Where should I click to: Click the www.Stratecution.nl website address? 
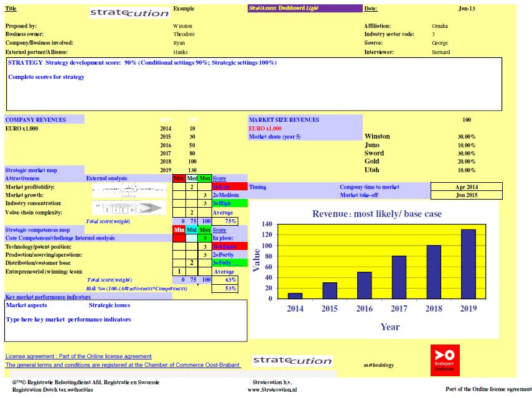coord(273,390)
